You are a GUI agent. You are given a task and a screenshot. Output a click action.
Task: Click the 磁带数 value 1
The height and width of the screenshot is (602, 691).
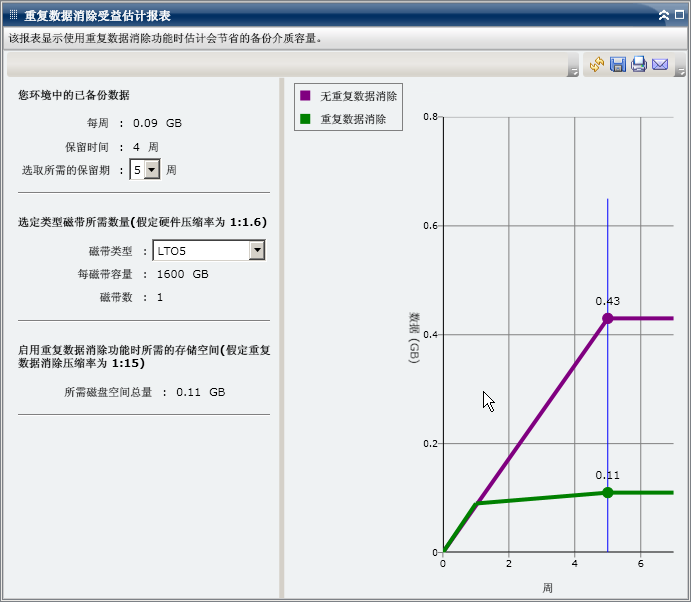pos(160,297)
